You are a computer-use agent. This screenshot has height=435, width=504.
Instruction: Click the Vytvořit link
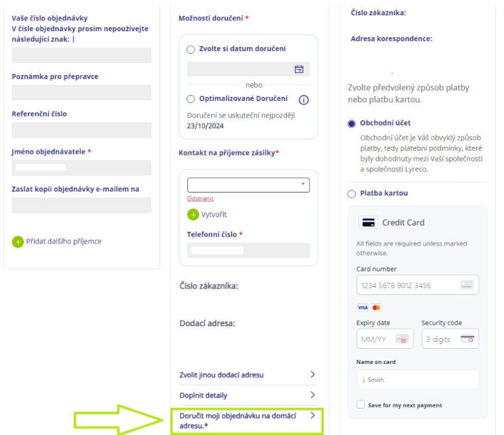coord(214,215)
